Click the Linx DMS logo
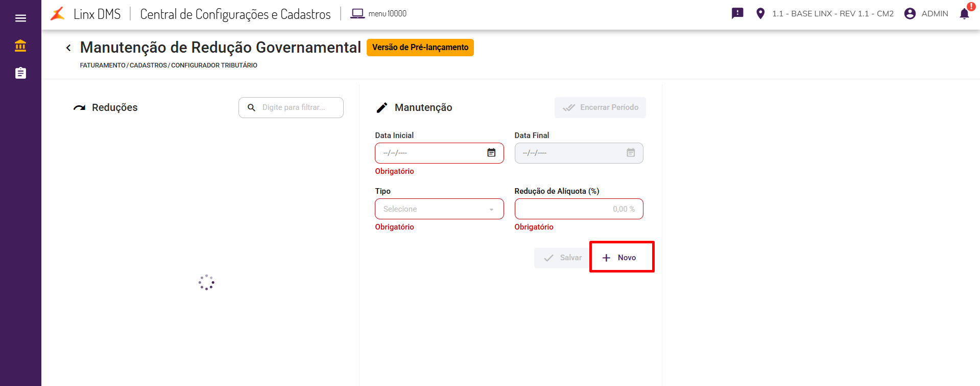 [58, 14]
